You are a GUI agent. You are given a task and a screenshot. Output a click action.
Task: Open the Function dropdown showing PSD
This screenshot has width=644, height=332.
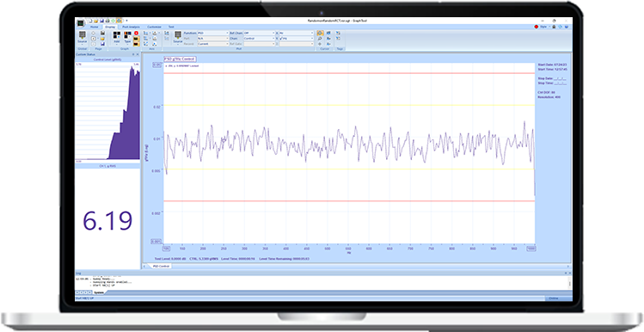212,33
